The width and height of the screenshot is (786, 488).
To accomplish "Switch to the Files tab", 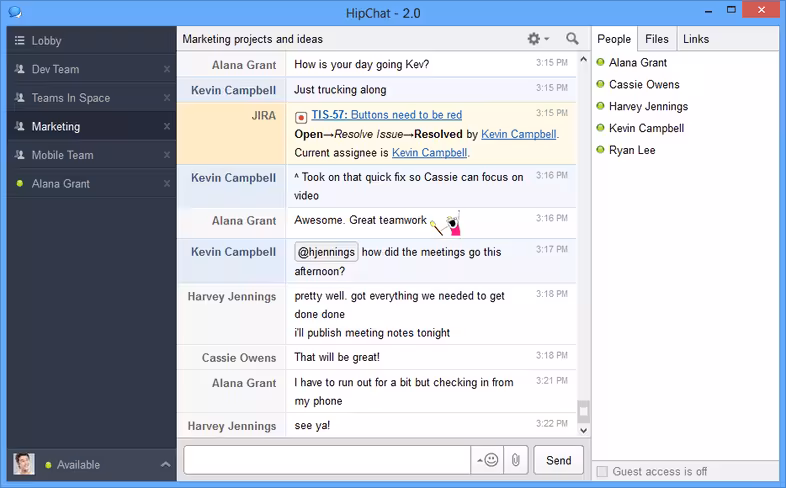I will [x=657, y=39].
